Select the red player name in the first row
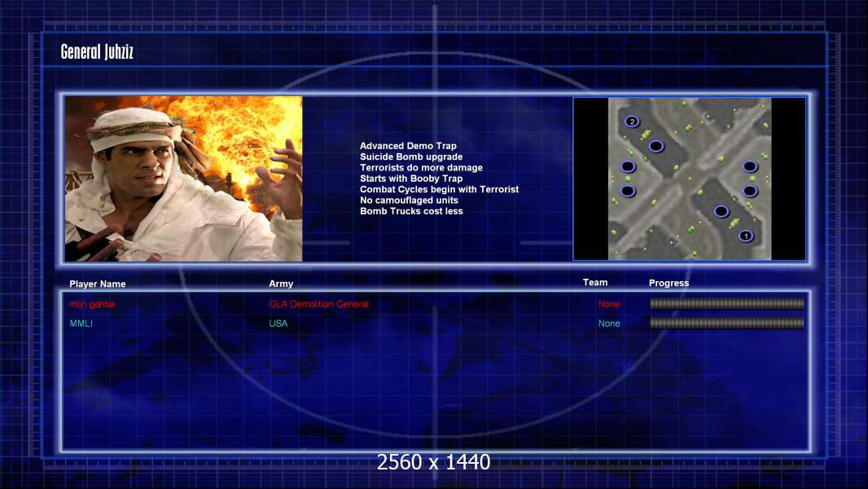The image size is (868, 489). (x=92, y=304)
